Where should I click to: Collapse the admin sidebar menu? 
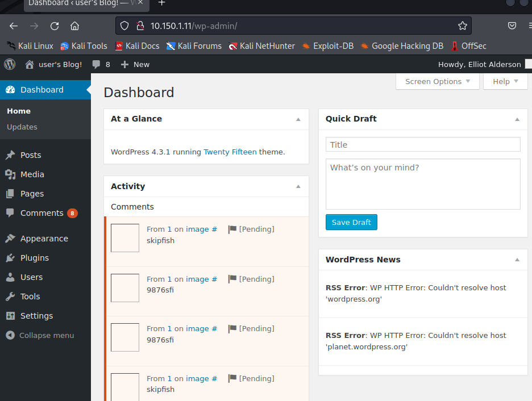[40, 336]
